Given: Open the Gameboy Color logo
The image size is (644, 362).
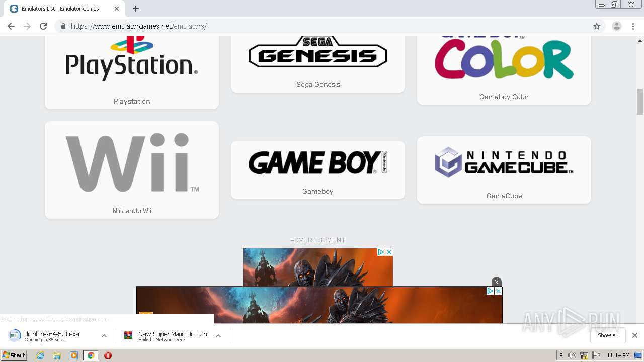Looking at the screenshot, I should pos(504,58).
